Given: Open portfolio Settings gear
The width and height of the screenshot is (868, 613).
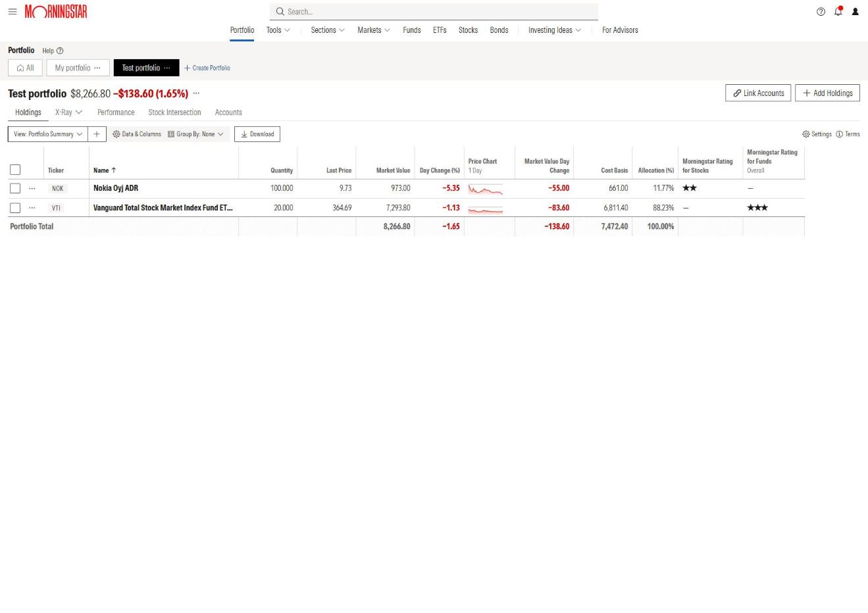Looking at the screenshot, I should tap(817, 134).
